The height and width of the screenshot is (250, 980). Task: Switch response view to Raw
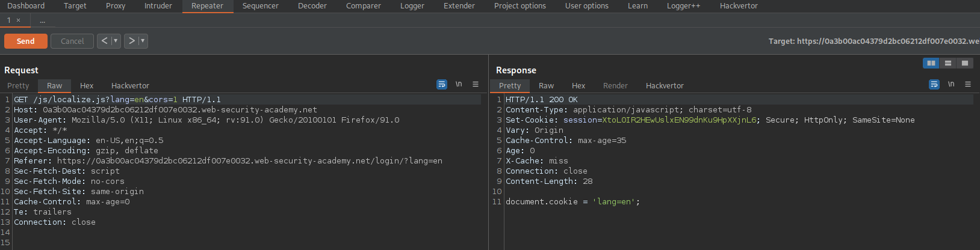(546, 86)
